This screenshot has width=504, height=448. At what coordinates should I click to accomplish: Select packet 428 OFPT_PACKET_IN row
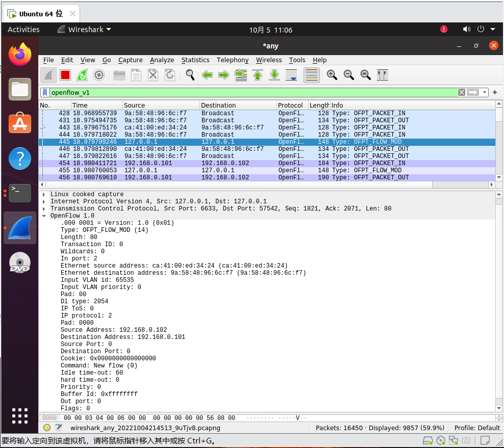[267, 113]
